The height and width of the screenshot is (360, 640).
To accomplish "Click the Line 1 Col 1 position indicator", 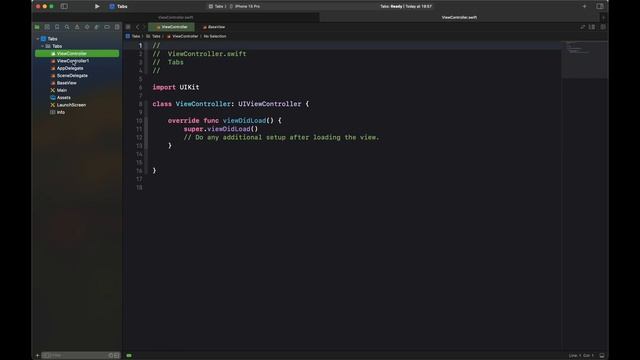I will pyautogui.click(x=581, y=356).
